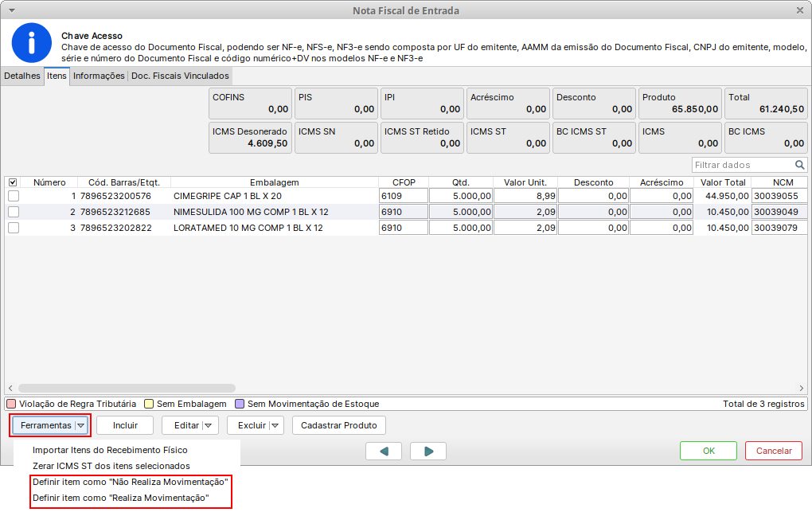Click the blue information icon

30,46
